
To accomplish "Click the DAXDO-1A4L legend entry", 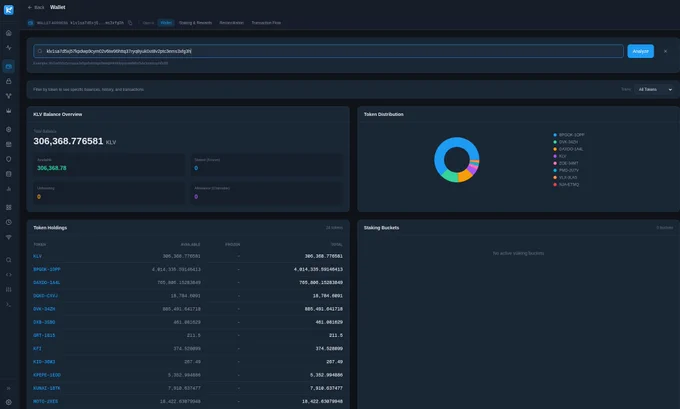I will (568, 149).
